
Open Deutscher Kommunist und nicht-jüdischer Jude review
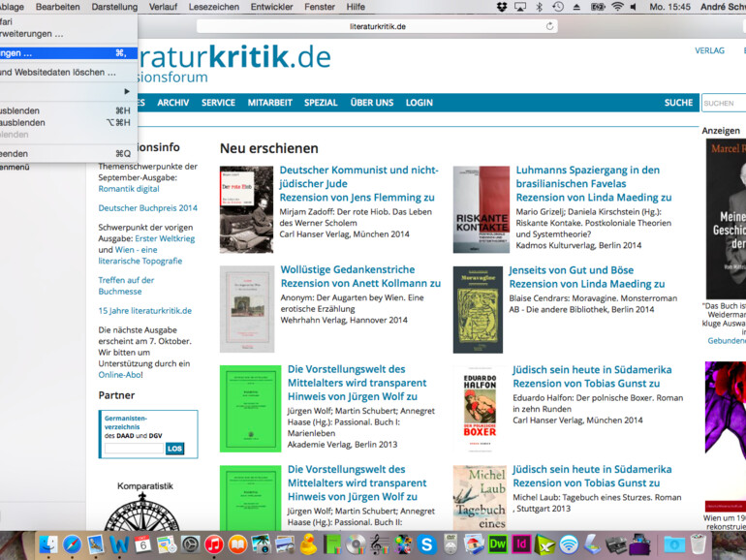[x=358, y=177]
